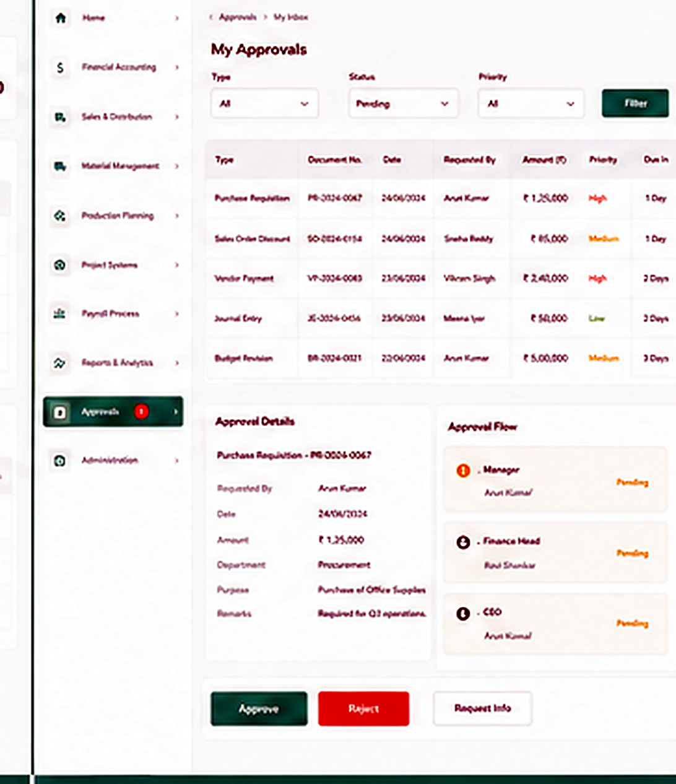Click the red Reject button

tap(363, 708)
